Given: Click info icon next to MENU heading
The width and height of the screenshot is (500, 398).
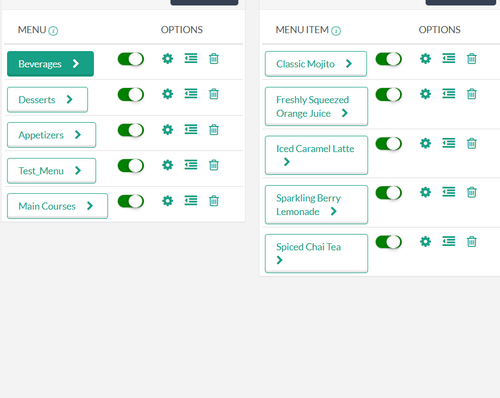Looking at the screenshot, I should click(x=53, y=31).
